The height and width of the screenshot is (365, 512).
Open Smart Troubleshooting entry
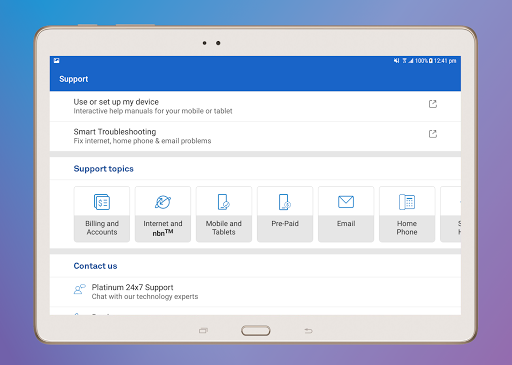click(x=255, y=136)
